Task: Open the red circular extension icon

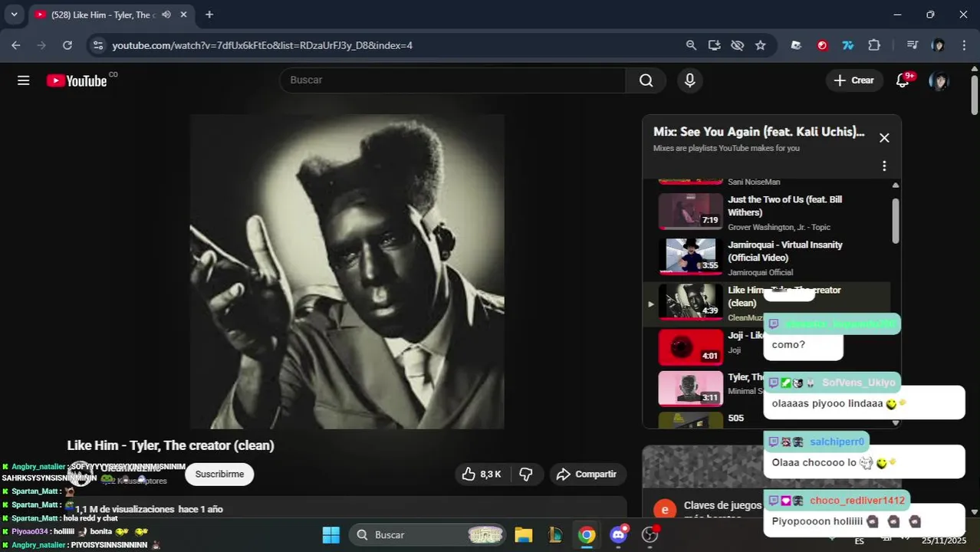Action: point(822,45)
